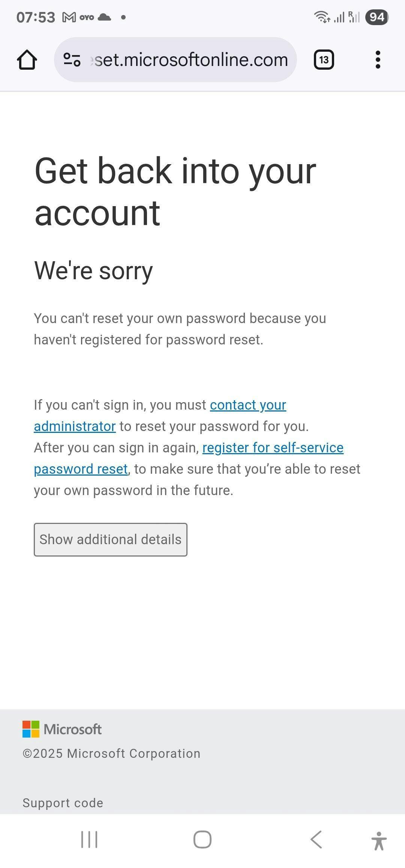Tap the Gmail notification icon in status bar

click(x=69, y=17)
